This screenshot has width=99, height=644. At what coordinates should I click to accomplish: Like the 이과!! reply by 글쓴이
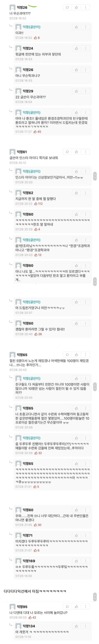pos(76,27)
